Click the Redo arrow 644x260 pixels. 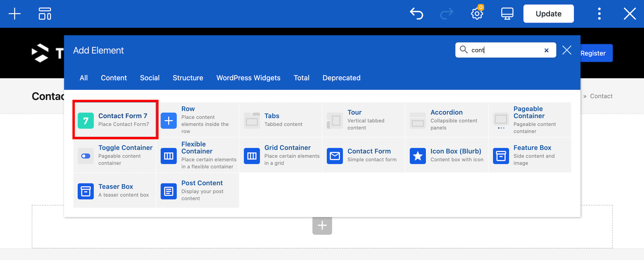pos(447,14)
